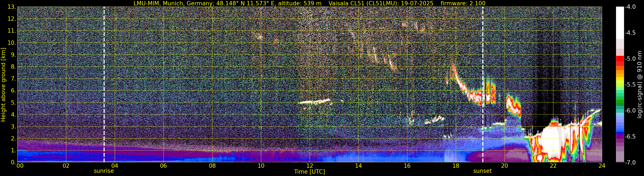Image resolution: width=644 pixels, height=176 pixels.
Task: Click the '24' time tick label
Action: [x=602, y=166]
